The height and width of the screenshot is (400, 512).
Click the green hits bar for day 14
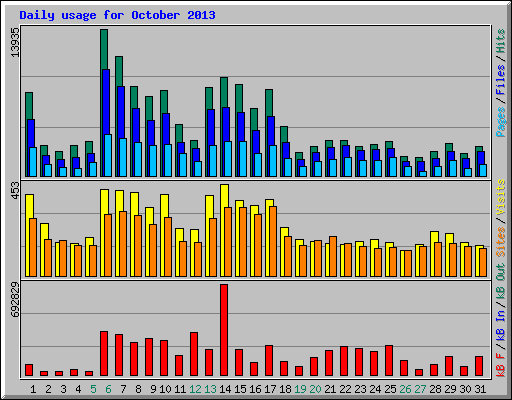click(224, 92)
